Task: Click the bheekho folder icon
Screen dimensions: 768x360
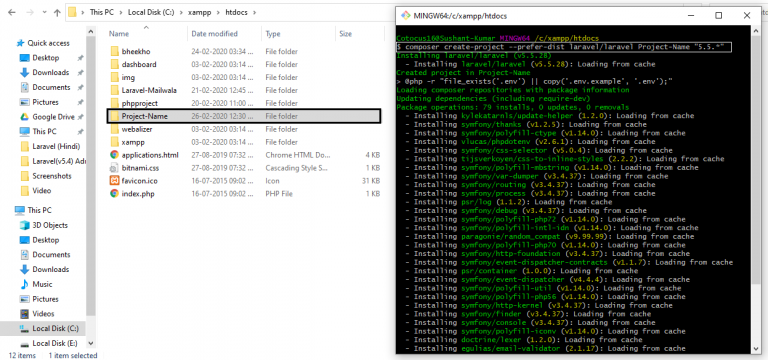Action: 114,51
